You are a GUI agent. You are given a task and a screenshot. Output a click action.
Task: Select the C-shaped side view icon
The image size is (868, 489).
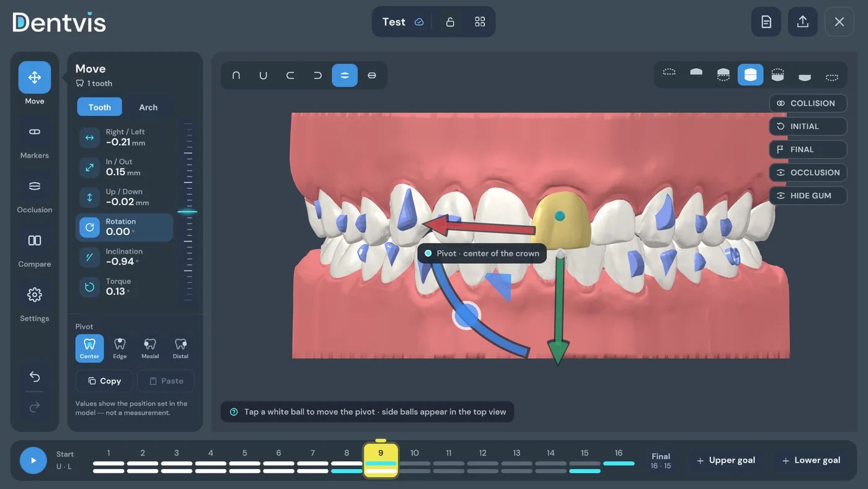pos(290,75)
